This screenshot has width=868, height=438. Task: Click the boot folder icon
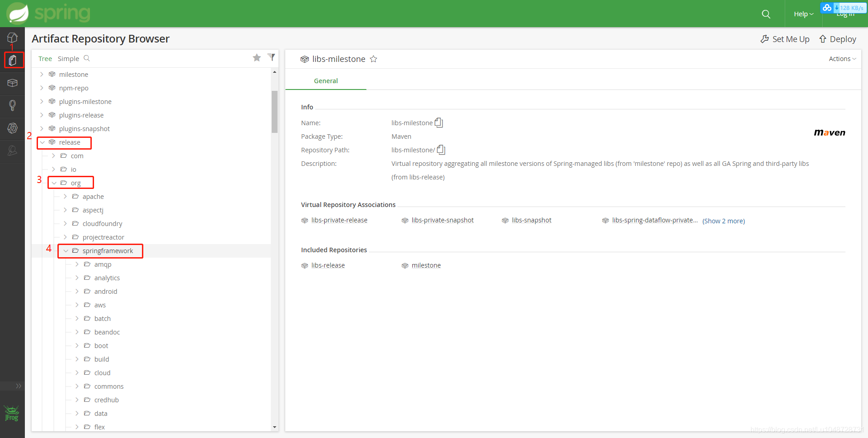click(87, 345)
